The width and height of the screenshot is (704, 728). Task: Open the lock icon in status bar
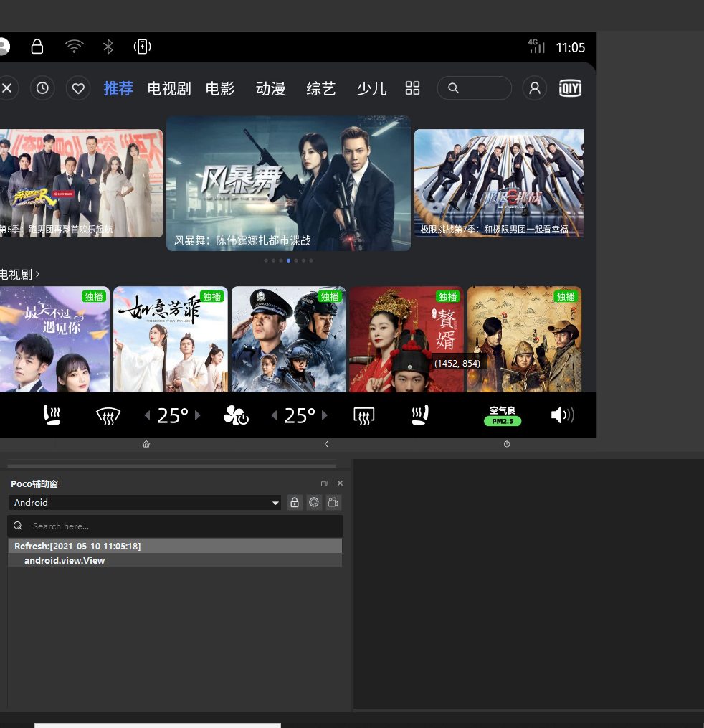[37, 47]
